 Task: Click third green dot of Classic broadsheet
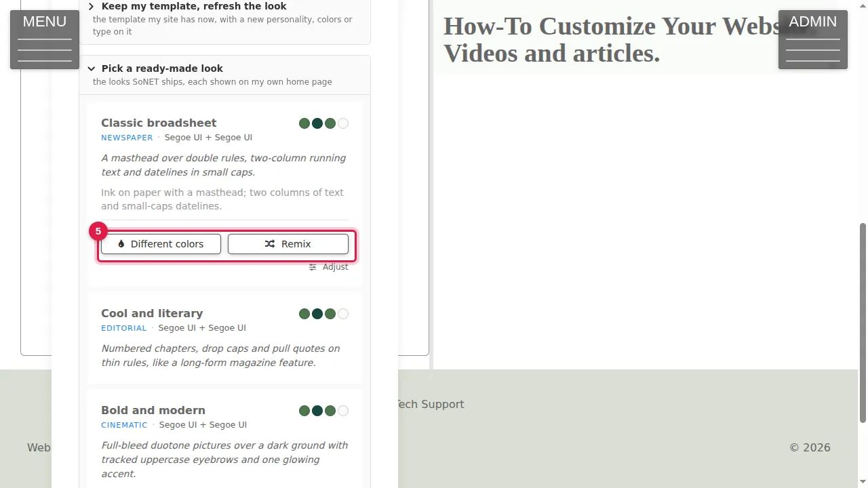click(x=330, y=123)
